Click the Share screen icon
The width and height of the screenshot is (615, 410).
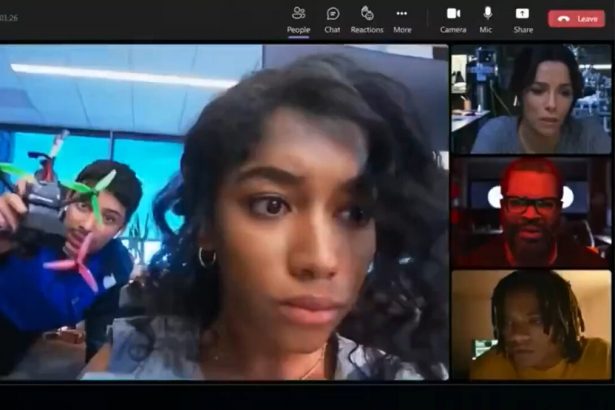pos(522,13)
